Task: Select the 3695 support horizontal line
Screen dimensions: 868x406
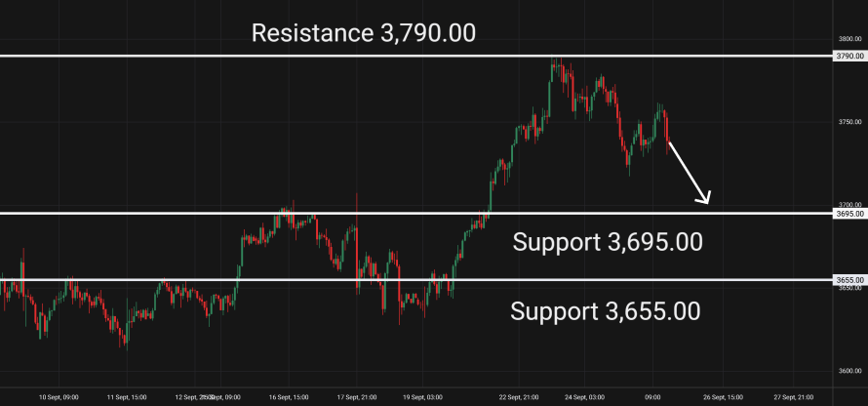Action: (416, 213)
